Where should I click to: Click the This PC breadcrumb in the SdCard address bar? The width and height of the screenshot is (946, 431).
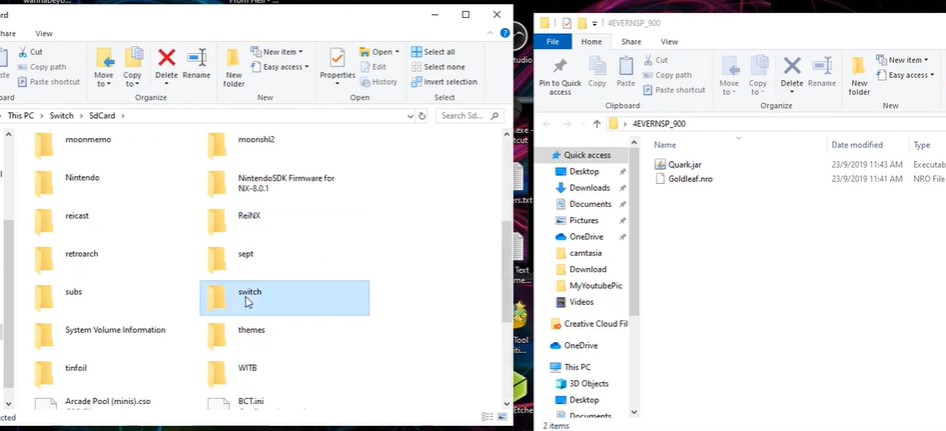click(21, 116)
